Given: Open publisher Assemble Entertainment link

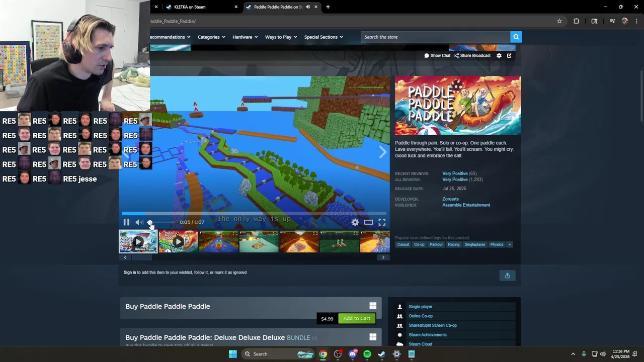Looking at the screenshot, I should pos(466,205).
